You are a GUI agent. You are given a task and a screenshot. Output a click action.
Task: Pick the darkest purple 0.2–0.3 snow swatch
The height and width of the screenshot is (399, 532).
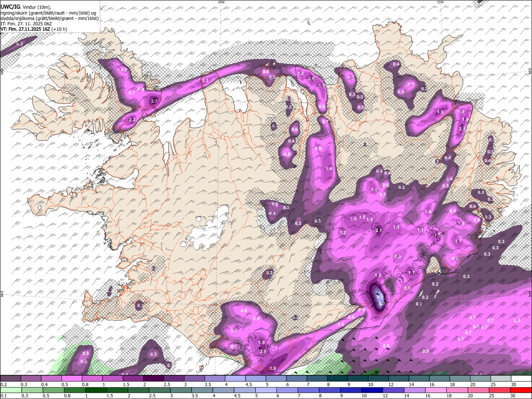click(10, 379)
